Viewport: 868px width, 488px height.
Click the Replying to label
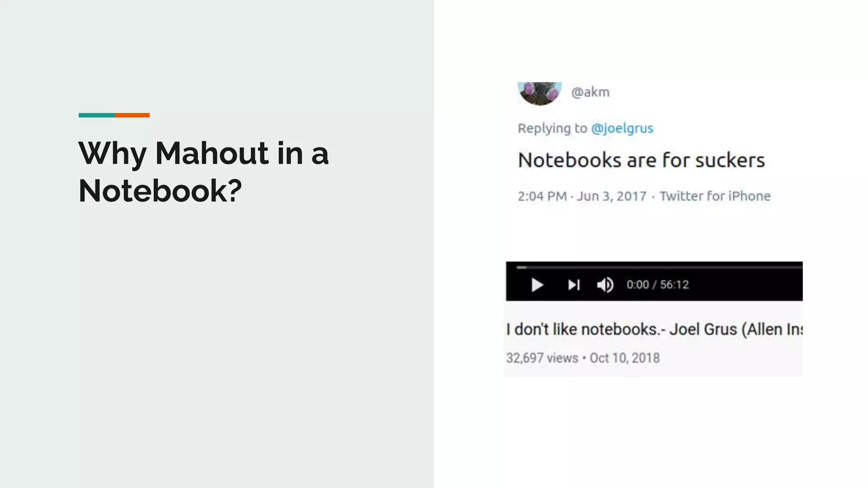[x=552, y=128]
